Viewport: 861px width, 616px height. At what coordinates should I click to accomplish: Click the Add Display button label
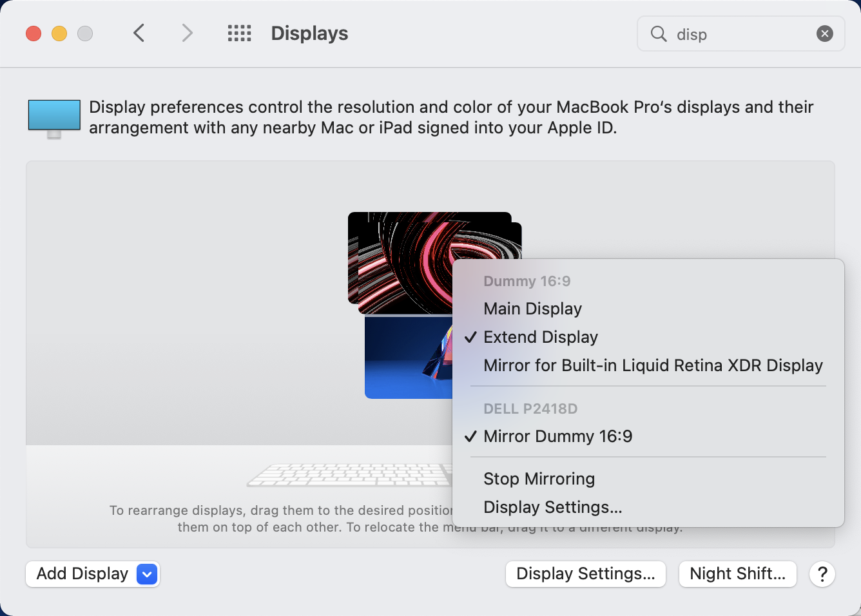(81, 573)
